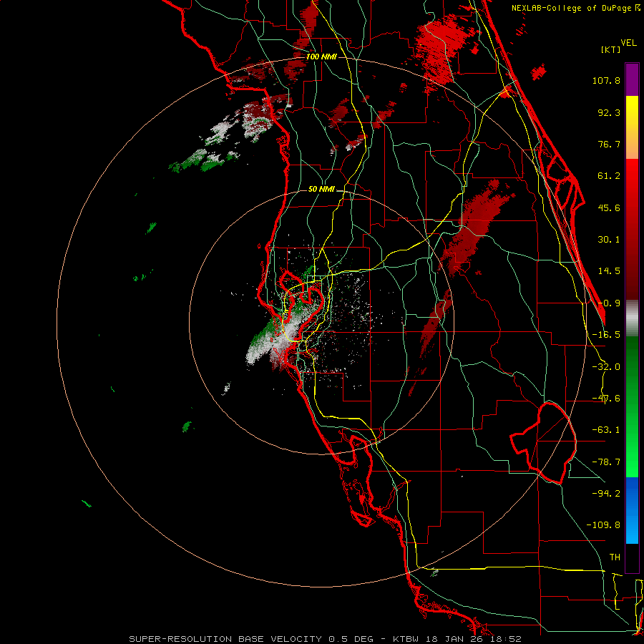Click the 14.5 velocity scale value

coord(609,271)
